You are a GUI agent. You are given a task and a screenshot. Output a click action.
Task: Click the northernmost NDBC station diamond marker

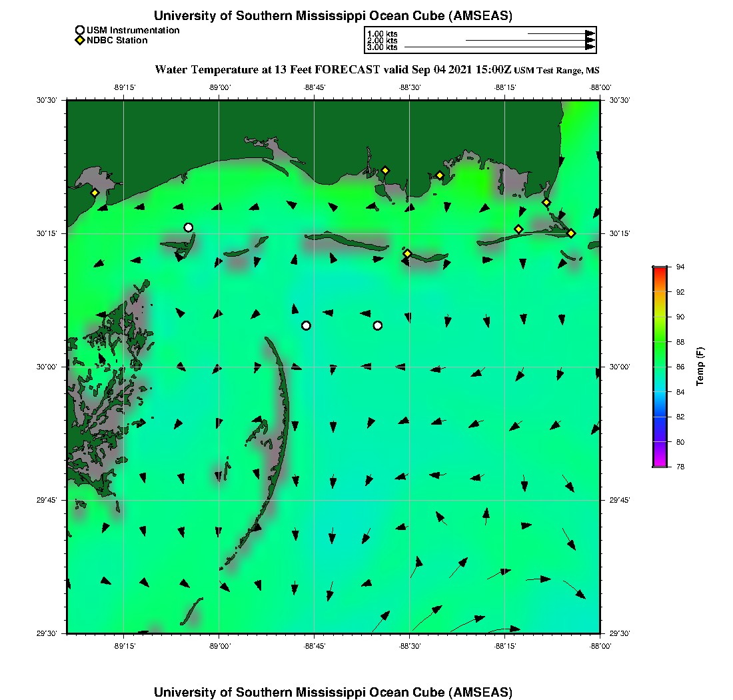385,170
